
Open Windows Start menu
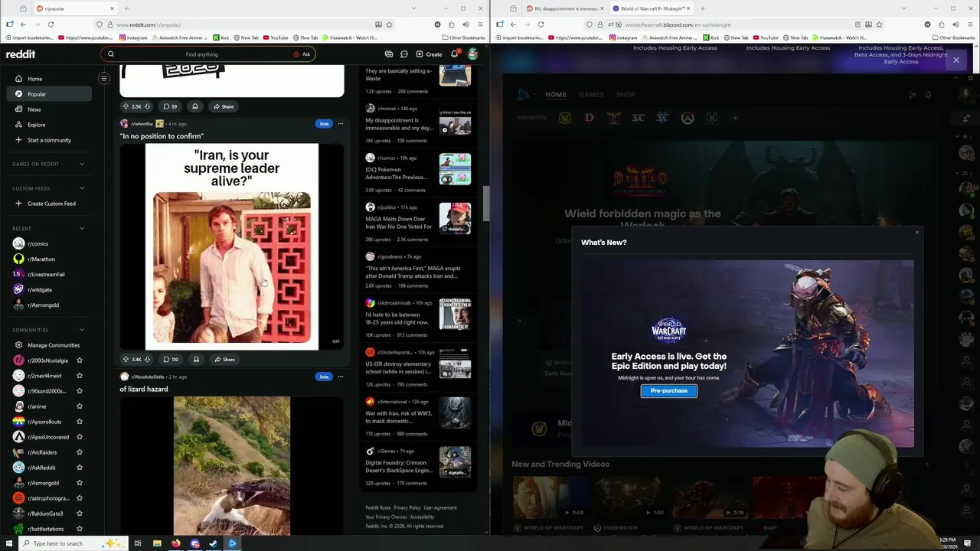tap(9, 543)
